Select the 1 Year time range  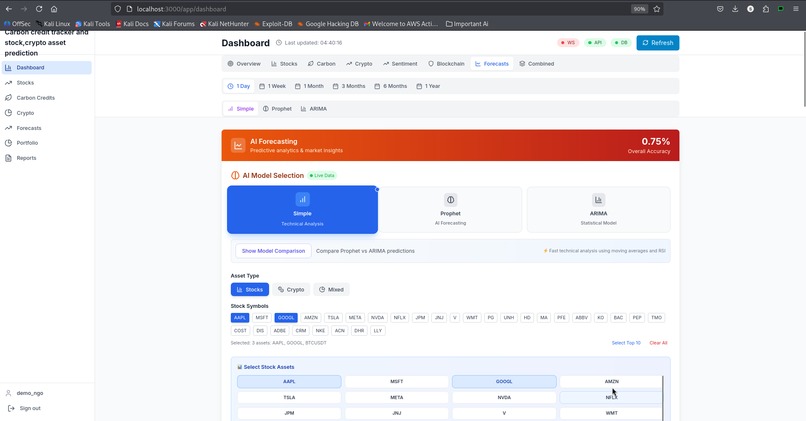[x=428, y=86]
